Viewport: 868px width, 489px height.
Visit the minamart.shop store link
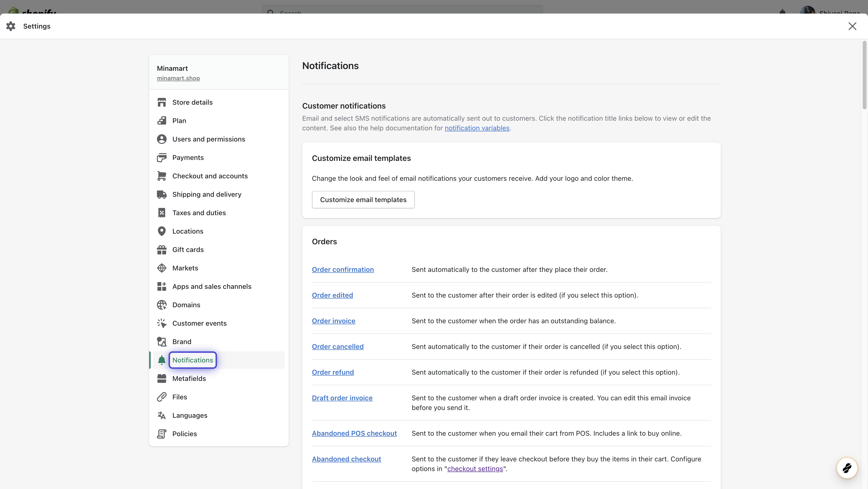point(178,78)
